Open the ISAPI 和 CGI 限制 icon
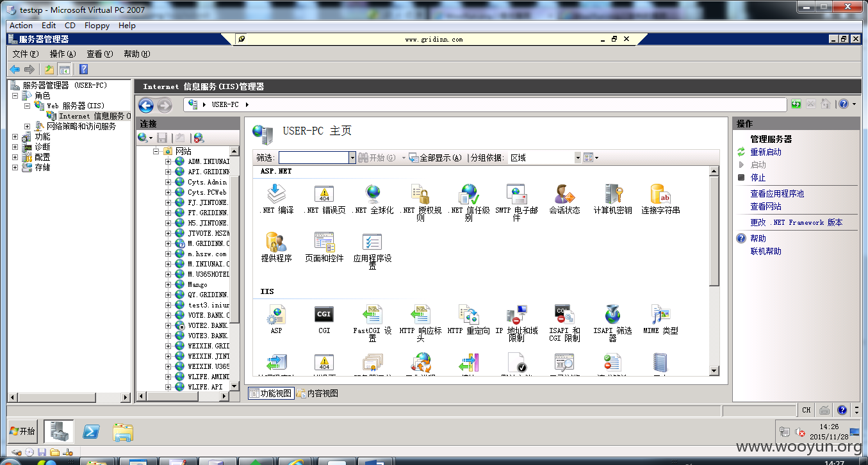This screenshot has width=868, height=465. pos(564,314)
